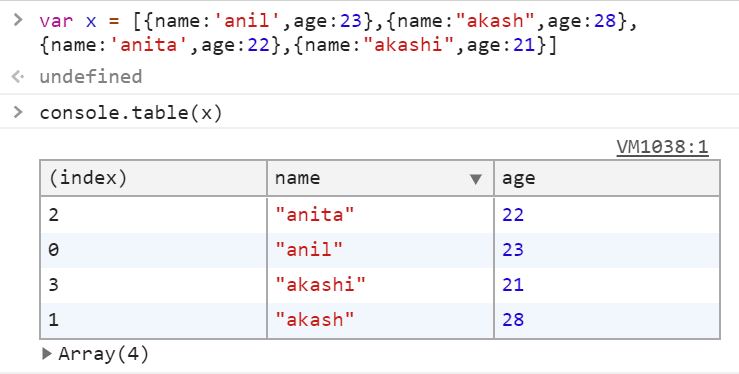Click the output arrow icon beside undefined
Viewport: 739px width, 374px height.
coord(18,76)
